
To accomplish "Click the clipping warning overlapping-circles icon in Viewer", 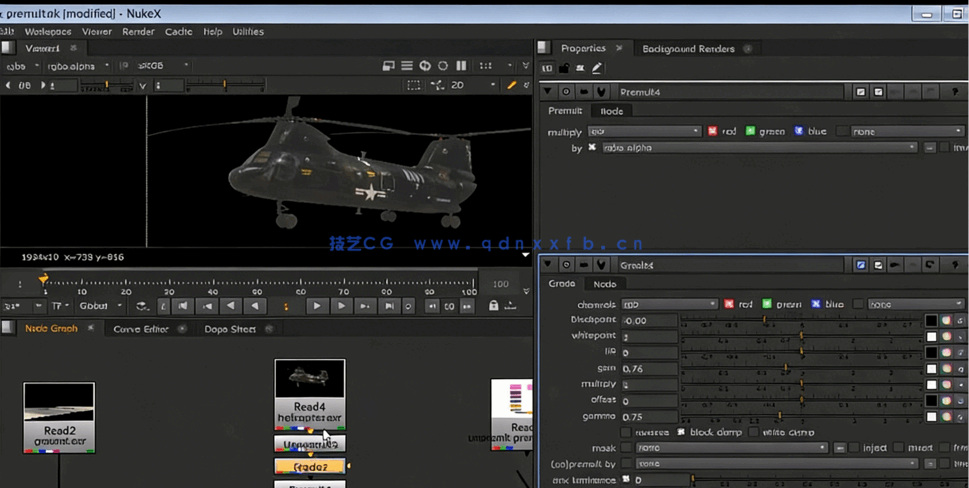I will point(425,65).
